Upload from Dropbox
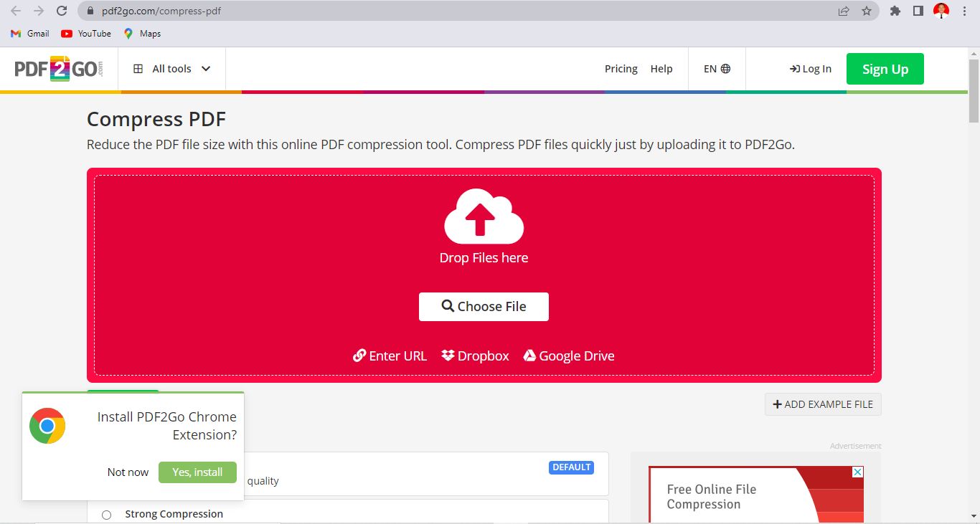 [475, 356]
